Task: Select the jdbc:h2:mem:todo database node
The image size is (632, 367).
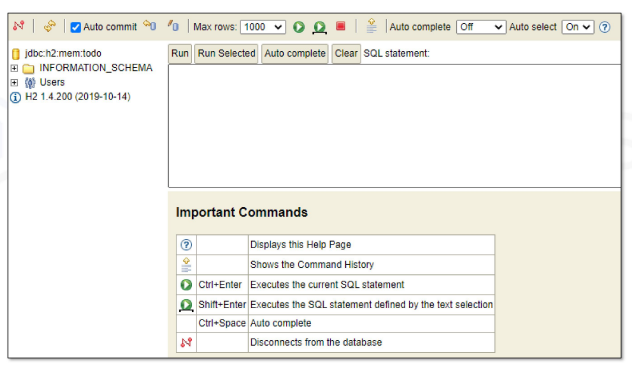Action: [x=63, y=53]
